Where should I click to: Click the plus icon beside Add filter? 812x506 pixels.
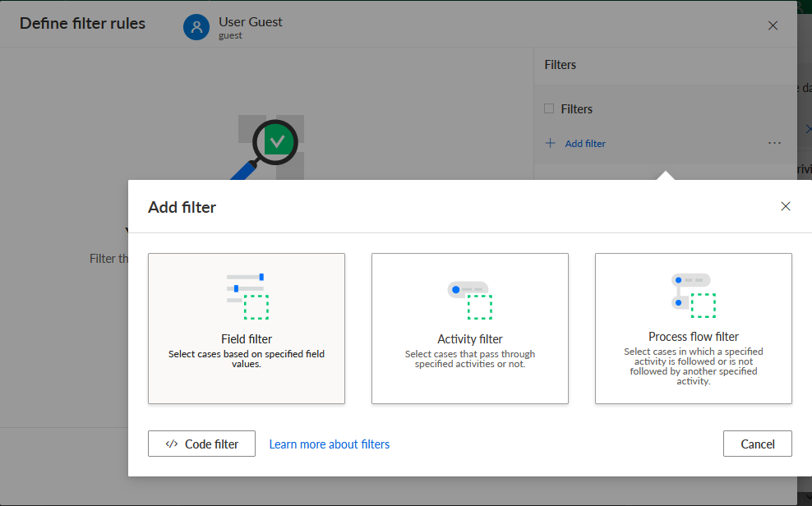point(551,143)
